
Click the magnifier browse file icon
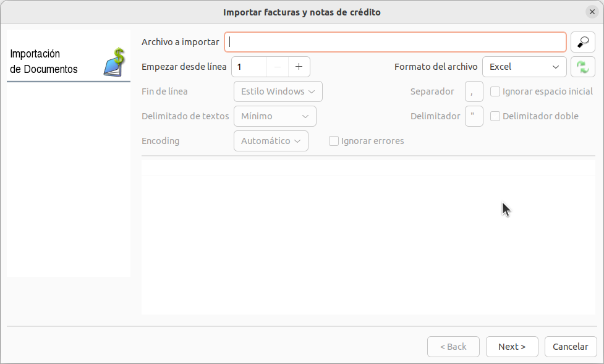(582, 42)
